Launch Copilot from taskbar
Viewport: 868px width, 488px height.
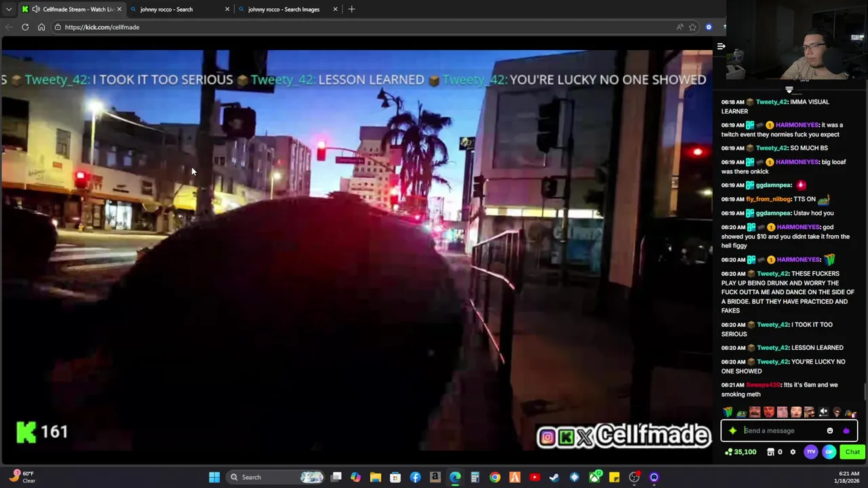355,477
